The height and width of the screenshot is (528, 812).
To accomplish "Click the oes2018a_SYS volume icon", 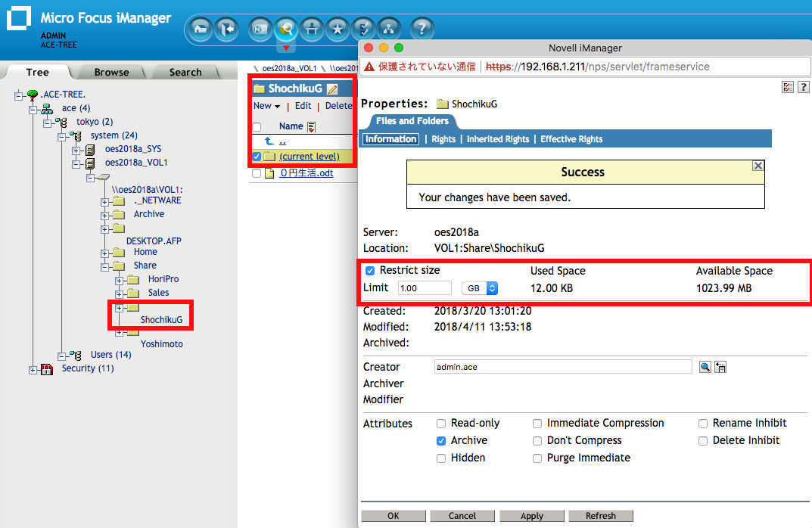I will [x=90, y=150].
